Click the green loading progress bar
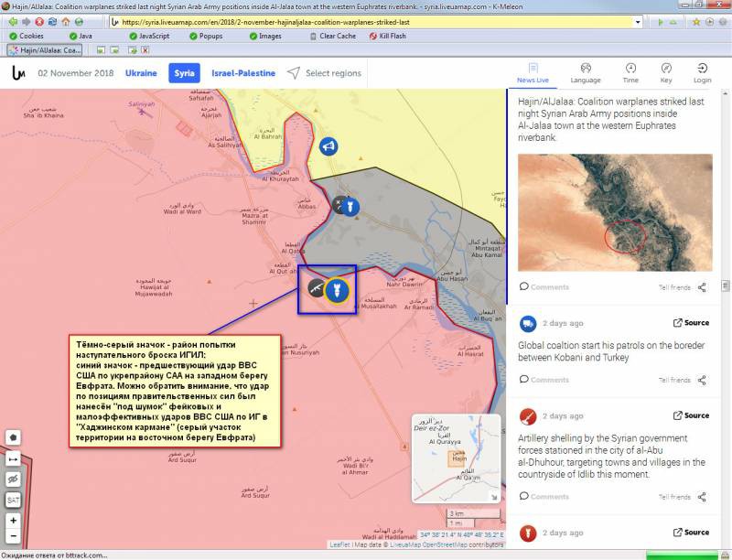 click(680, 555)
